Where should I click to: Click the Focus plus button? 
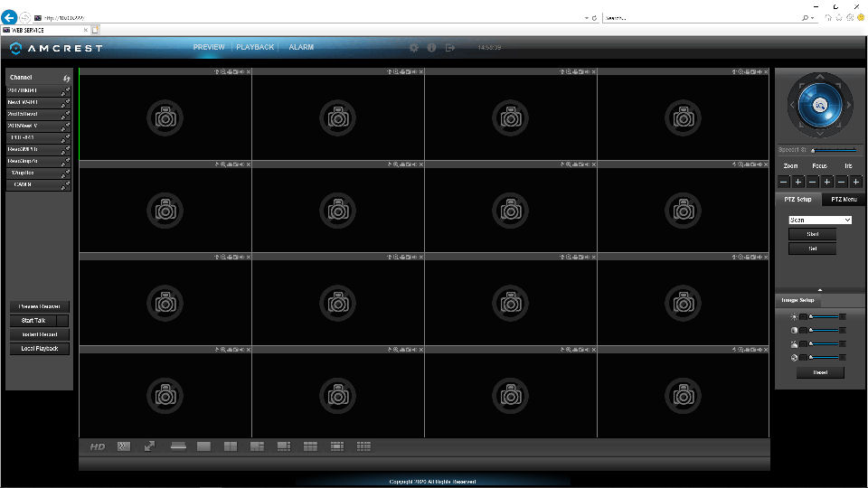827,182
